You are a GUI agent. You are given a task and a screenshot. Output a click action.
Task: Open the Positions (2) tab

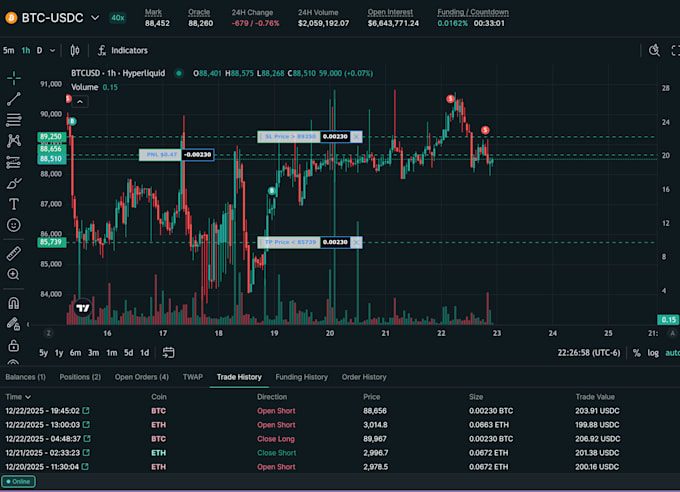(x=80, y=377)
